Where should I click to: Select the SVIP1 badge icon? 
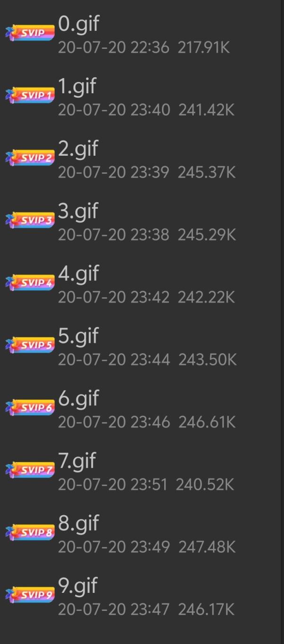point(30,96)
